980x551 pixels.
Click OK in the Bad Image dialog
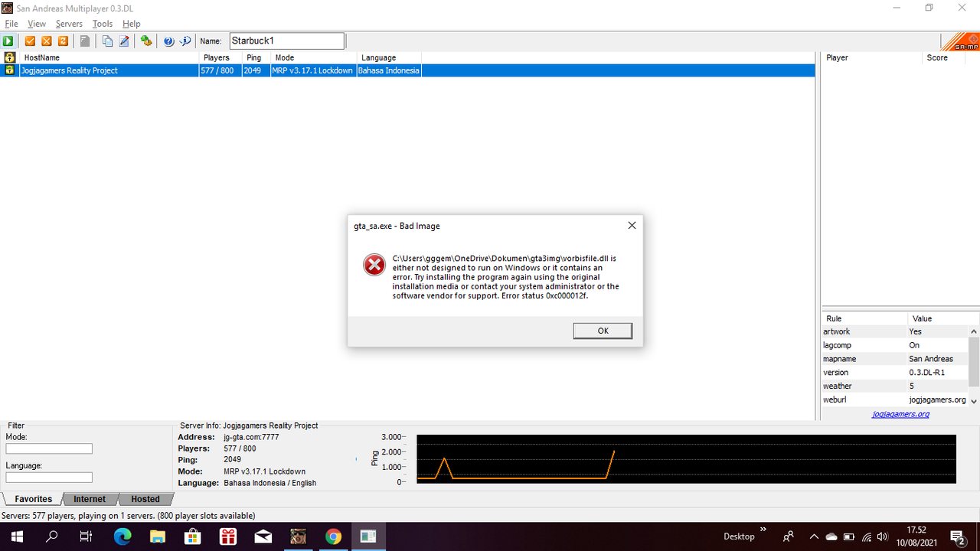(x=603, y=331)
